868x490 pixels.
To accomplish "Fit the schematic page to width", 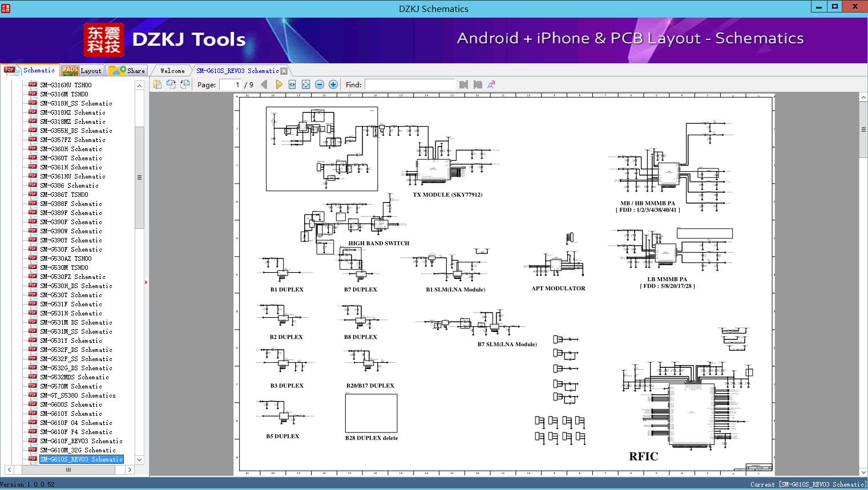I will 292,84.
